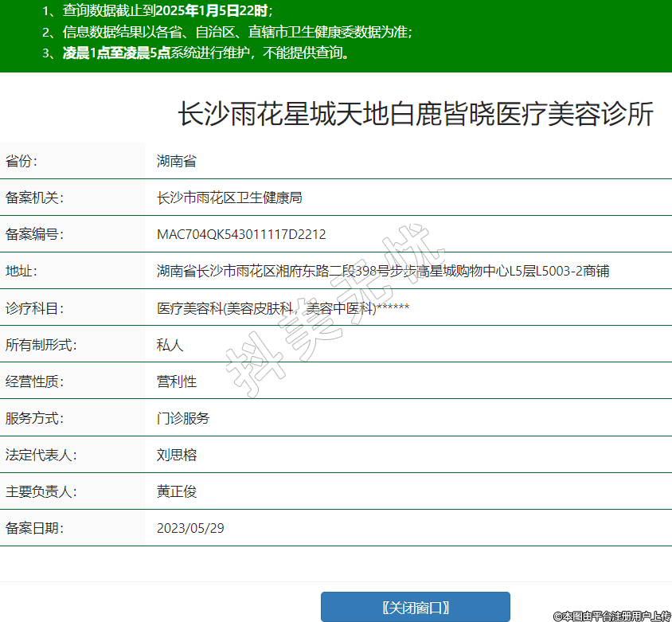Click the 备案编号 field label

[34, 234]
